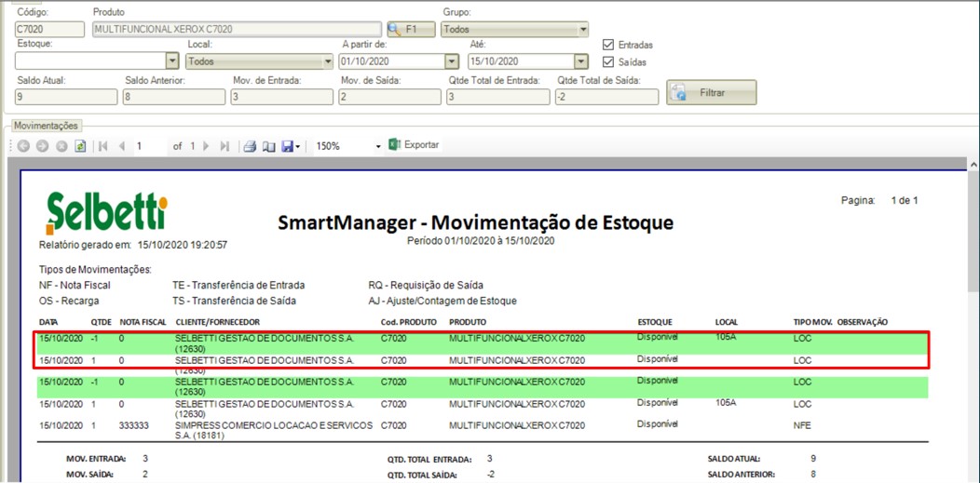The image size is (980, 483).
Task: Open the Grupo dropdown set to Todos
Action: (514, 29)
